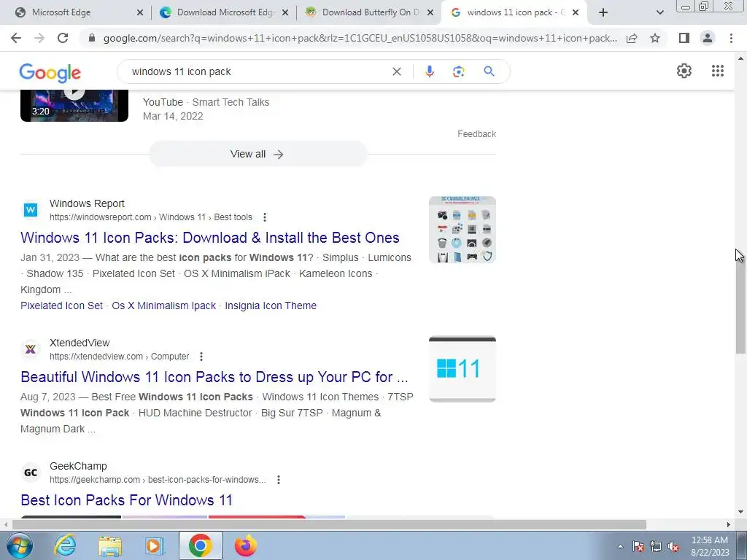Click the Windows Report site favicon
This screenshot has width=747, height=560.
pos(31,209)
